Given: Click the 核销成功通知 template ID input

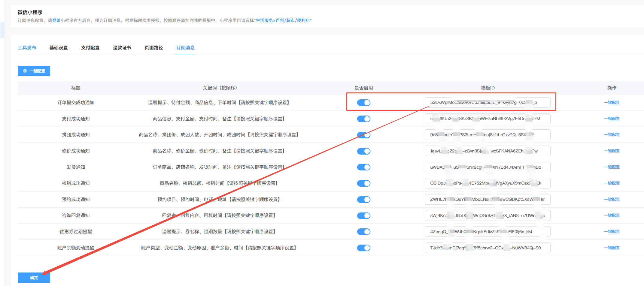Looking at the screenshot, I should pyautogui.click(x=487, y=183).
